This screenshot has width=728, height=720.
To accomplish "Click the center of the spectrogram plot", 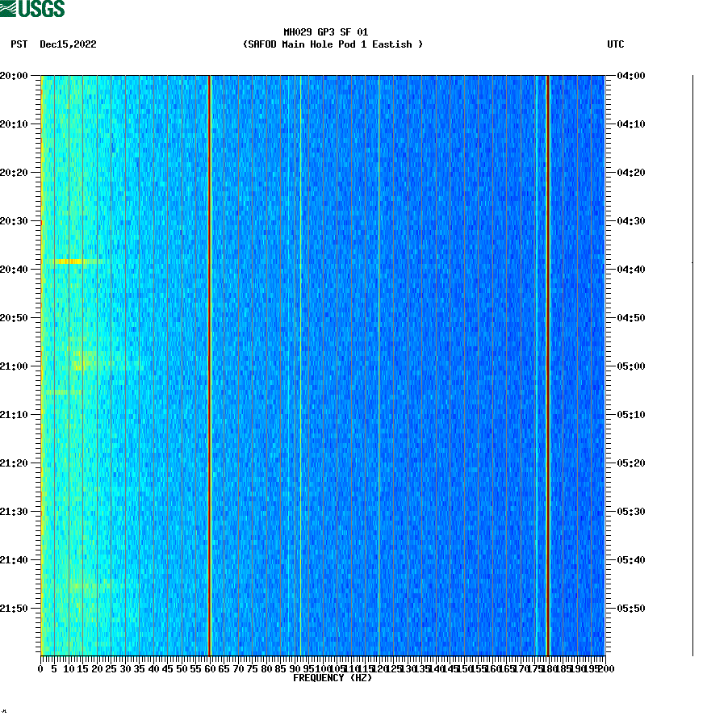I will tap(323, 363).
